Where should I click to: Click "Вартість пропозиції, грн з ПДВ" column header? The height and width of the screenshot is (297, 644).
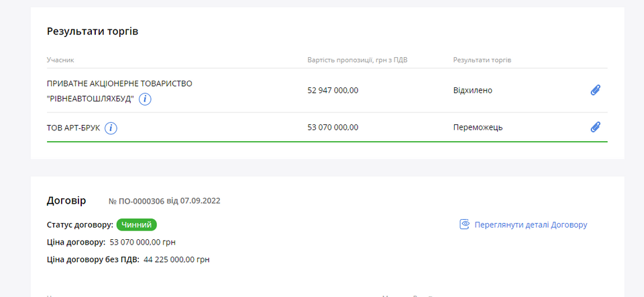click(x=357, y=60)
